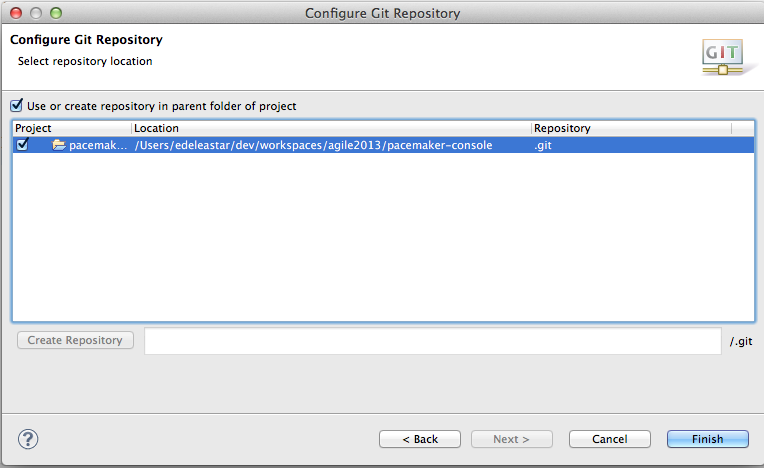Zoom the dialog using the green button
Viewport: 764px width, 468px height.
56,13
